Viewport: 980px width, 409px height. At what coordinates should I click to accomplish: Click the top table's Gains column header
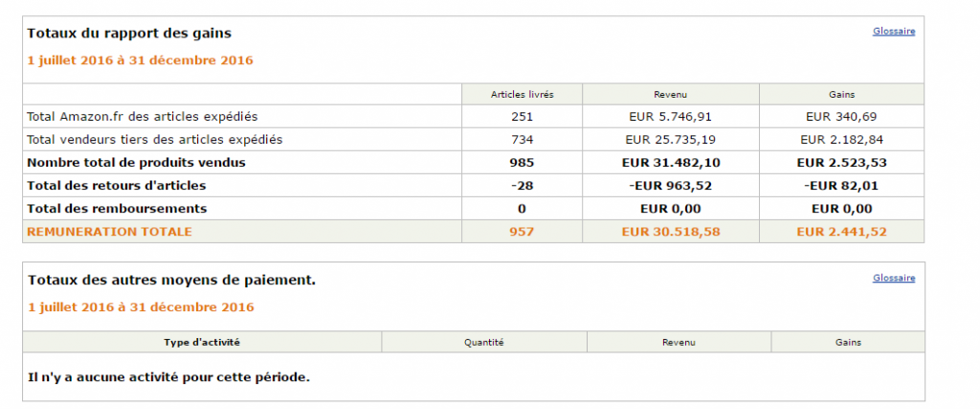(842, 95)
